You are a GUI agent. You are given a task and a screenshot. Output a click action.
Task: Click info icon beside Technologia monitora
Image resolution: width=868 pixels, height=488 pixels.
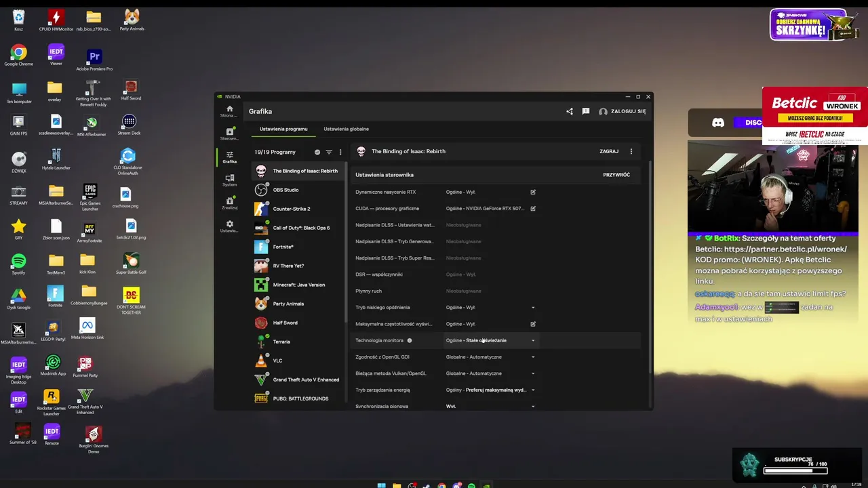coord(410,340)
